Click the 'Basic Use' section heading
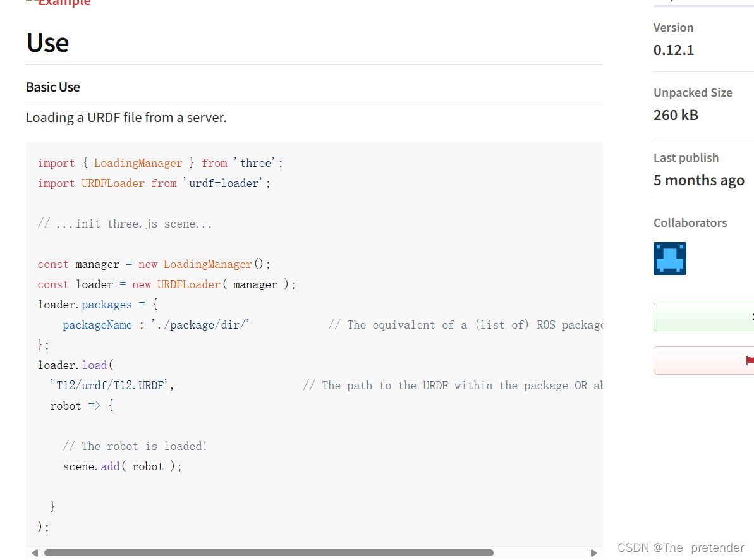Viewport: 754px width, 560px height. tap(52, 87)
